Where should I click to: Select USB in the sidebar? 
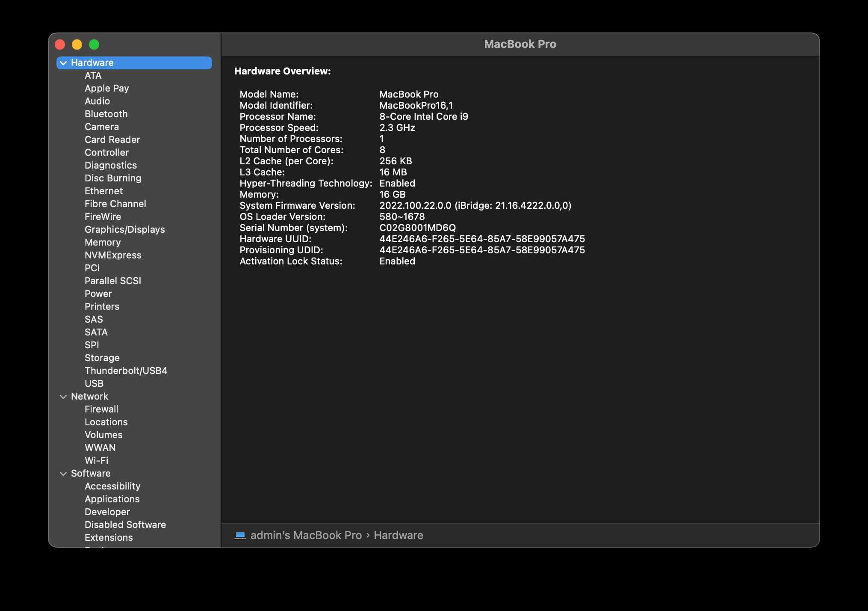(x=94, y=384)
